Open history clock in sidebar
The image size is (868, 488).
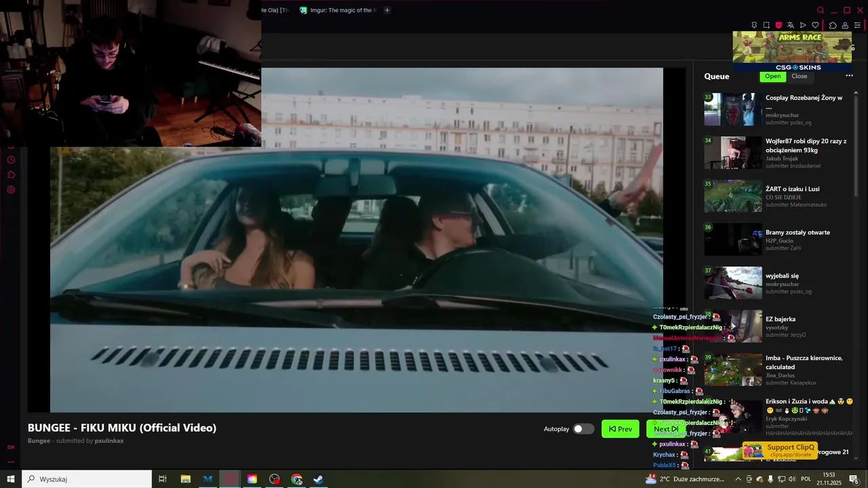click(11, 160)
